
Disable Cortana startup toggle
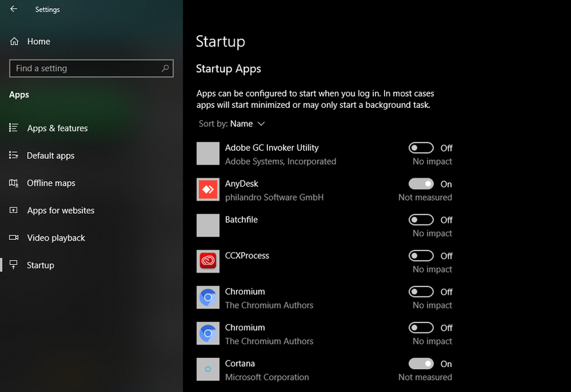[421, 364]
